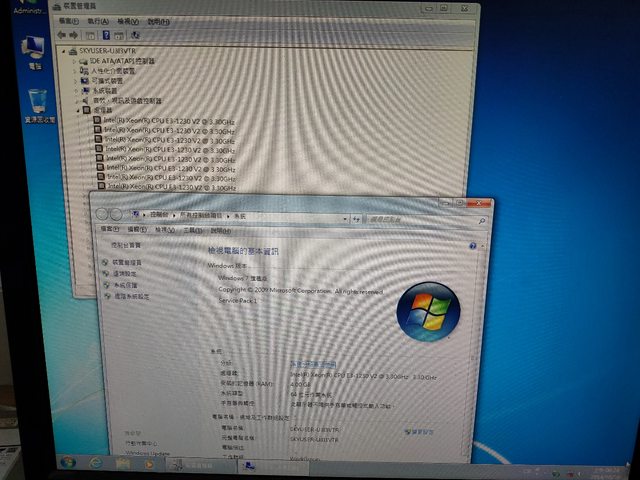Click the Windows Start orb on taskbar

[x=69, y=463]
